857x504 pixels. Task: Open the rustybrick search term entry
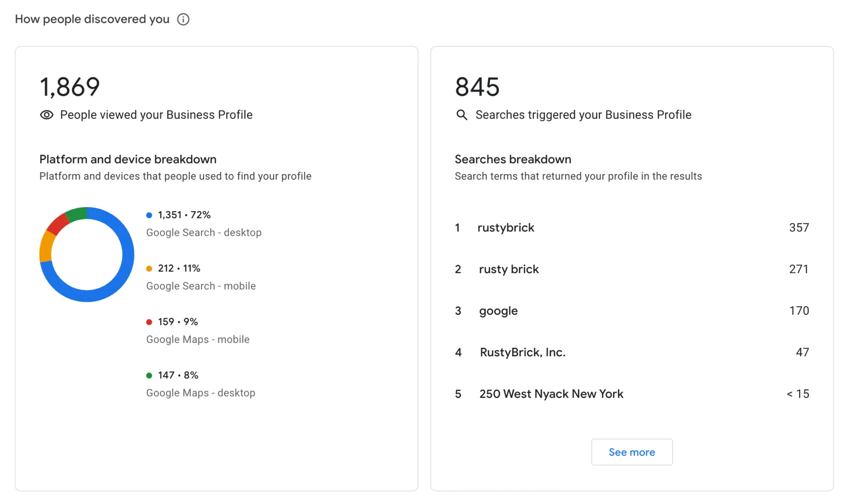[506, 228]
